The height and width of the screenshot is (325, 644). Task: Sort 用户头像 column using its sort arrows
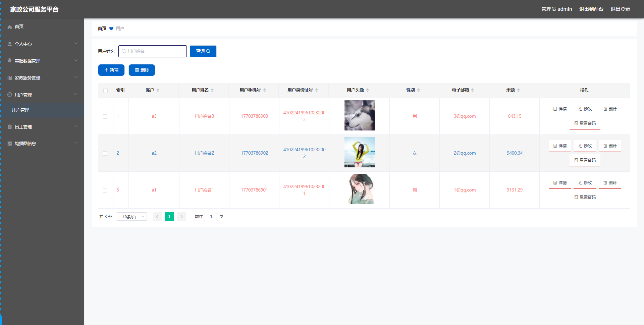[368, 90]
